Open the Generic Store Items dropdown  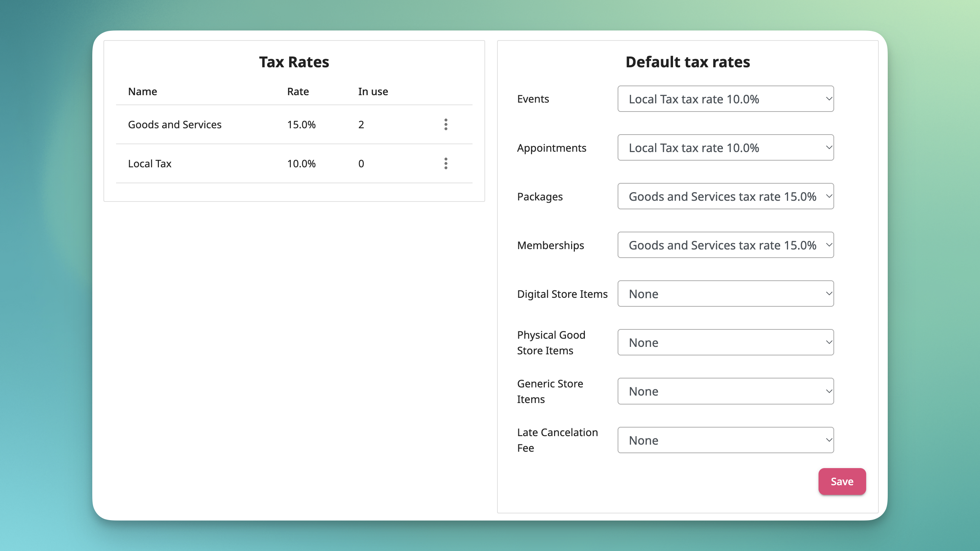click(726, 391)
